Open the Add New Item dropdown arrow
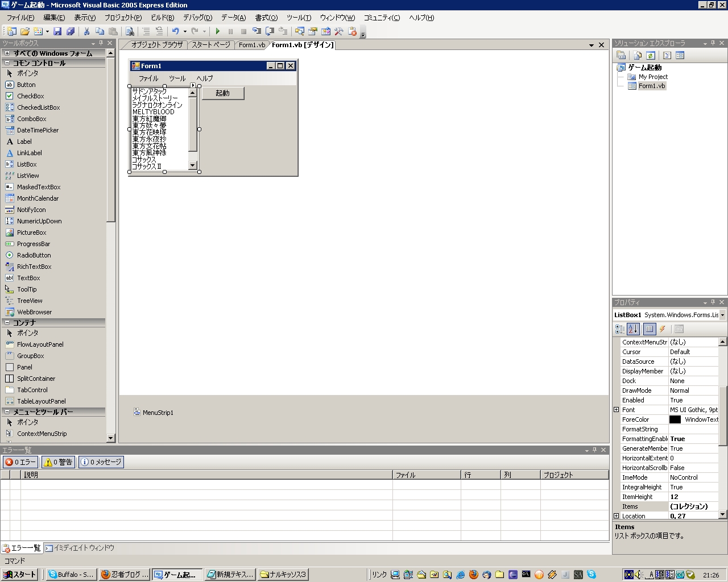 [47, 31]
